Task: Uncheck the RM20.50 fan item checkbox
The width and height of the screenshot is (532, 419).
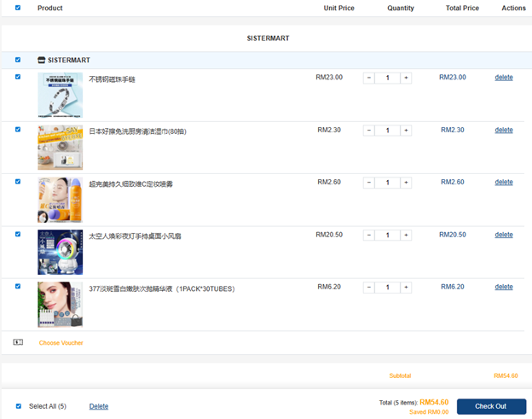Action: 18,234
